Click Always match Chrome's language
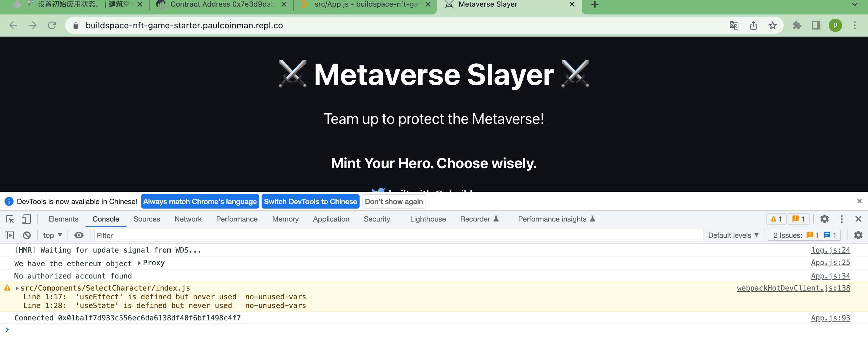This screenshot has height=343, width=868. pos(200,201)
